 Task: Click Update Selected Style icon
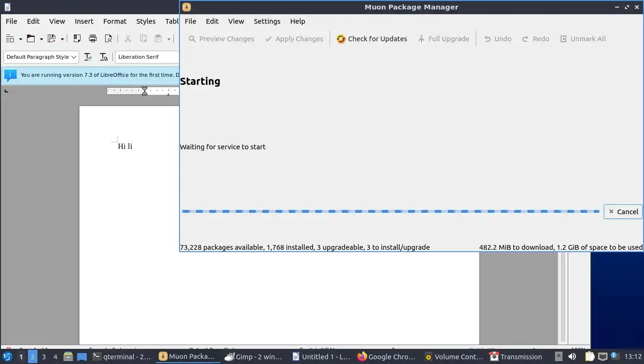[x=88, y=57]
